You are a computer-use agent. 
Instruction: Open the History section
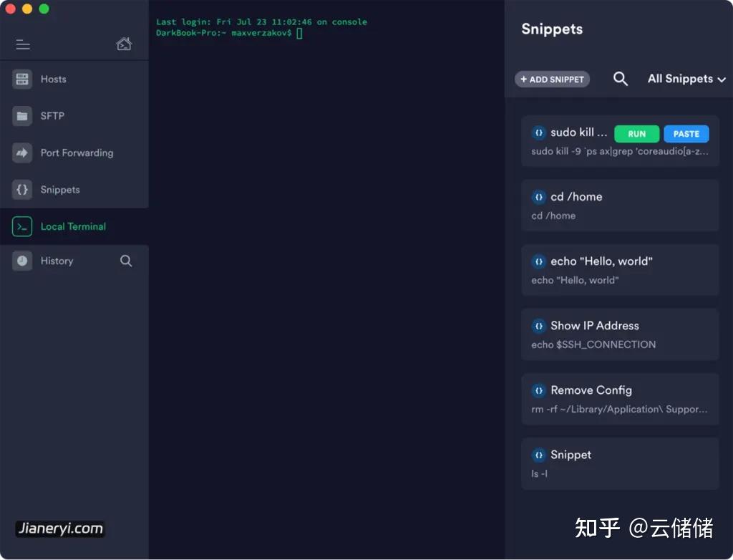point(57,261)
